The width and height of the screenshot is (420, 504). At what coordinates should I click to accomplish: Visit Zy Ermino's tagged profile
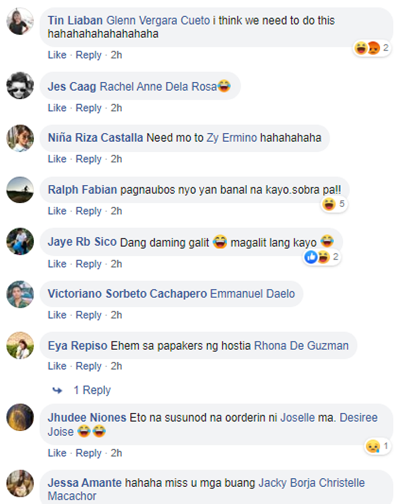tap(232, 138)
